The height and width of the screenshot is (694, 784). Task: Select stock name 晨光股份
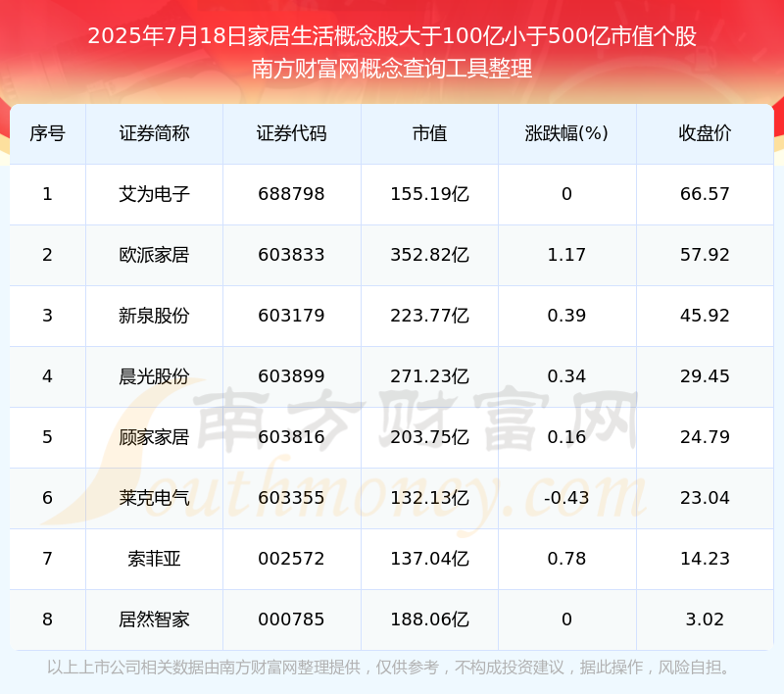154,376
